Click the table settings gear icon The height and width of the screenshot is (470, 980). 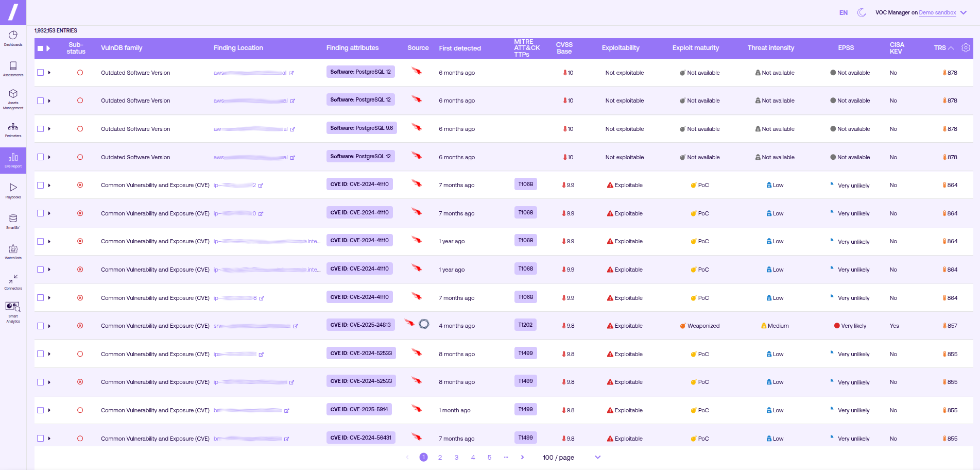966,48
